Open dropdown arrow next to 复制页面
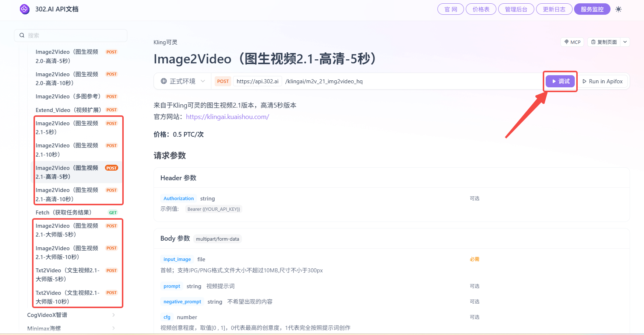 (625, 42)
